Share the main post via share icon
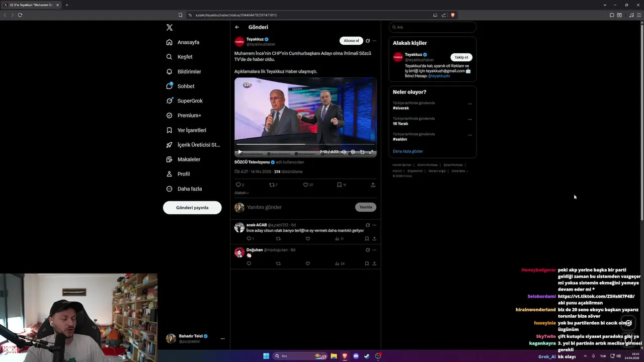This screenshot has height=362, width=644. (x=373, y=185)
